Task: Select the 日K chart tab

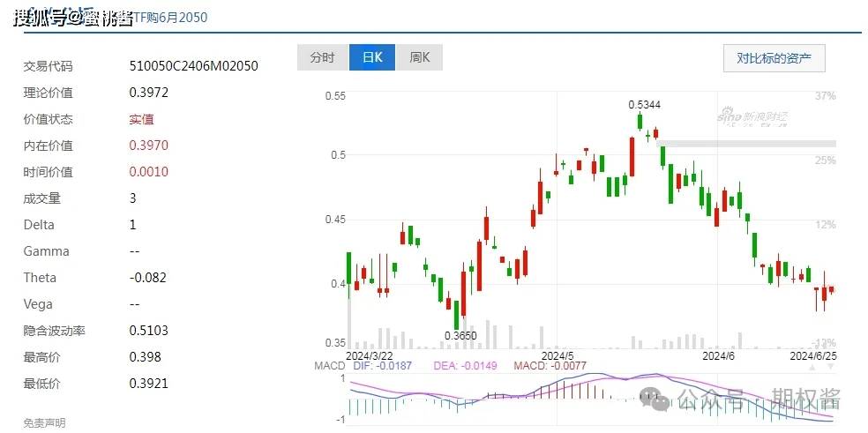Action: point(372,58)
